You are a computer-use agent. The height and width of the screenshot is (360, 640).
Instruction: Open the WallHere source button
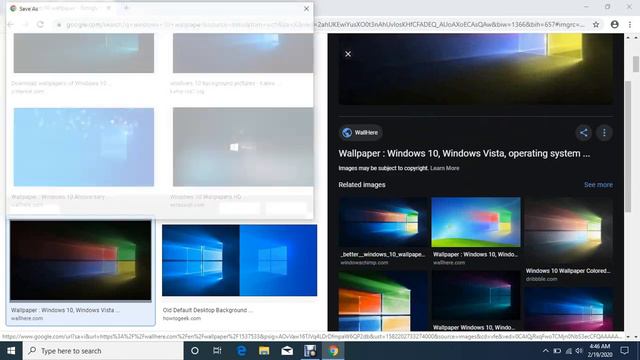361,133
